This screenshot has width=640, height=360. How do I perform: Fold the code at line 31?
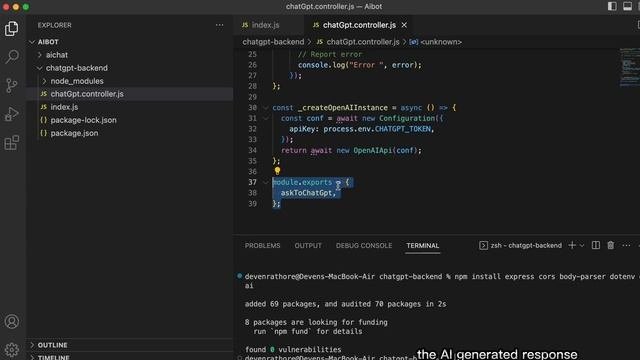[x=266, y=118]
